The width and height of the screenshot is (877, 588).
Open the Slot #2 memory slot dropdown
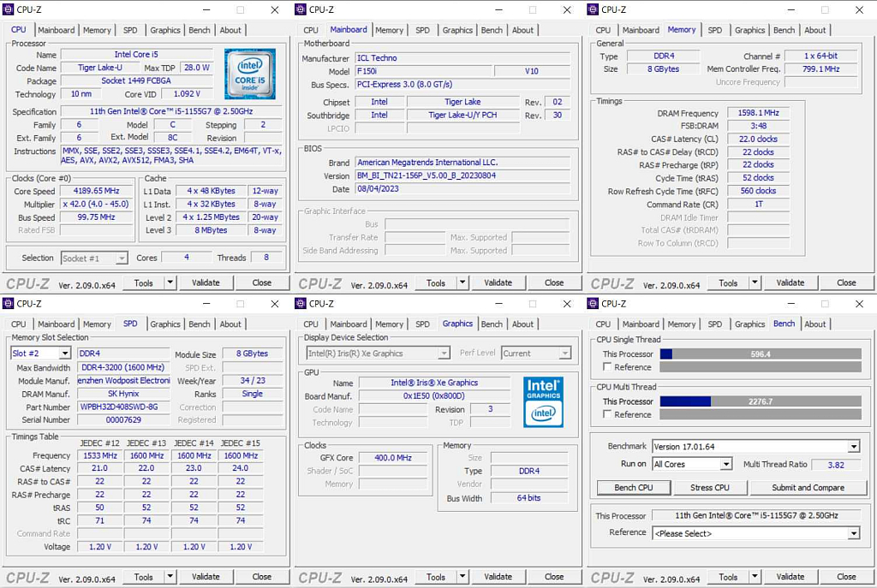(67, 353)
